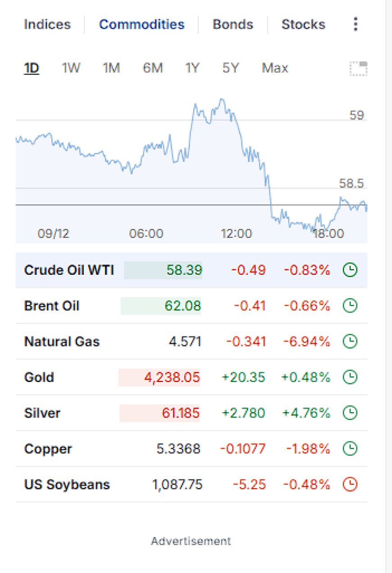Image resolution: width=392 pixels, height=573 pixels.
Task: Click the clock icon beside Brent Oil
Action: [350, 306]
